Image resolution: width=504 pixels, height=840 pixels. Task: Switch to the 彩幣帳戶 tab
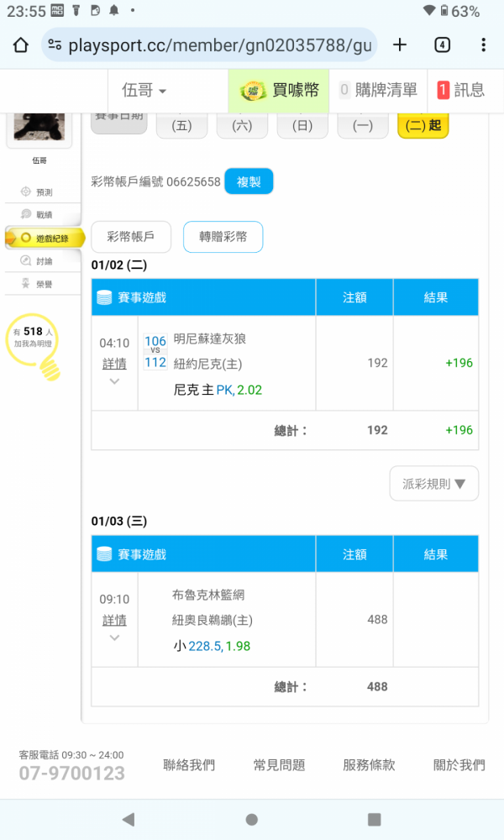[131, 237]
